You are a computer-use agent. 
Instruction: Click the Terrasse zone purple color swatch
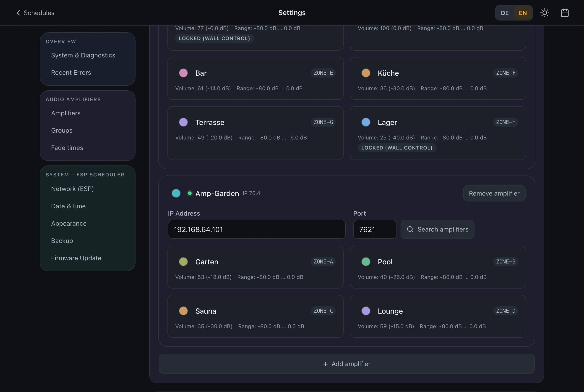(x=183, y=122)
